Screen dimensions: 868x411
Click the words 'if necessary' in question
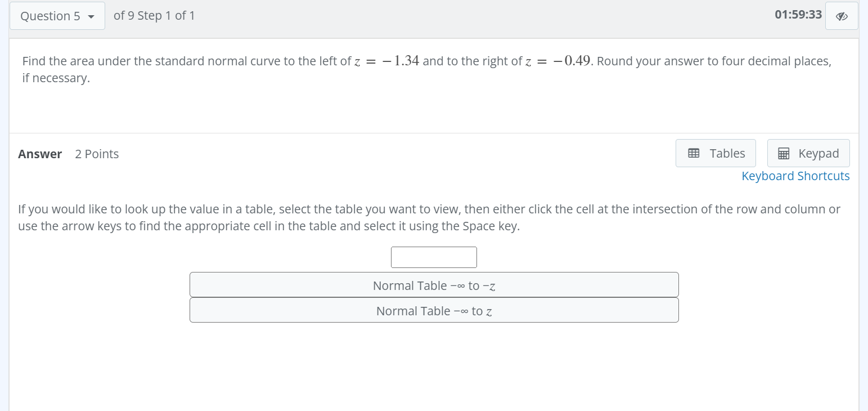point(56,78)
